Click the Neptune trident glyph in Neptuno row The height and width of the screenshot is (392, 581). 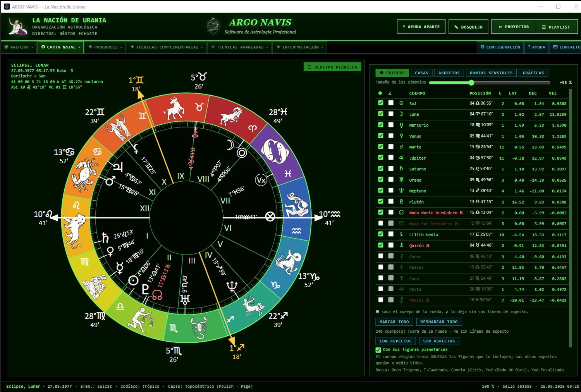click(401, 191)
